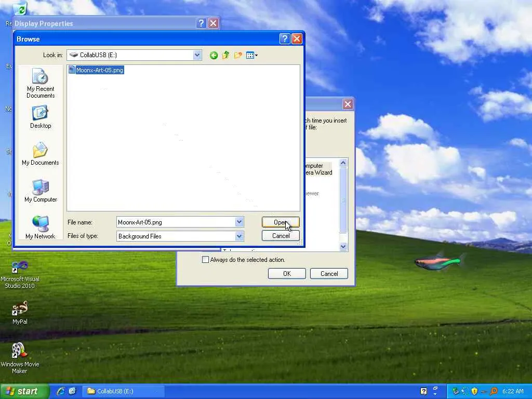The image size is (532, 399).
Task: Click Display Properties help button
Action: click(x=201, y=23)
